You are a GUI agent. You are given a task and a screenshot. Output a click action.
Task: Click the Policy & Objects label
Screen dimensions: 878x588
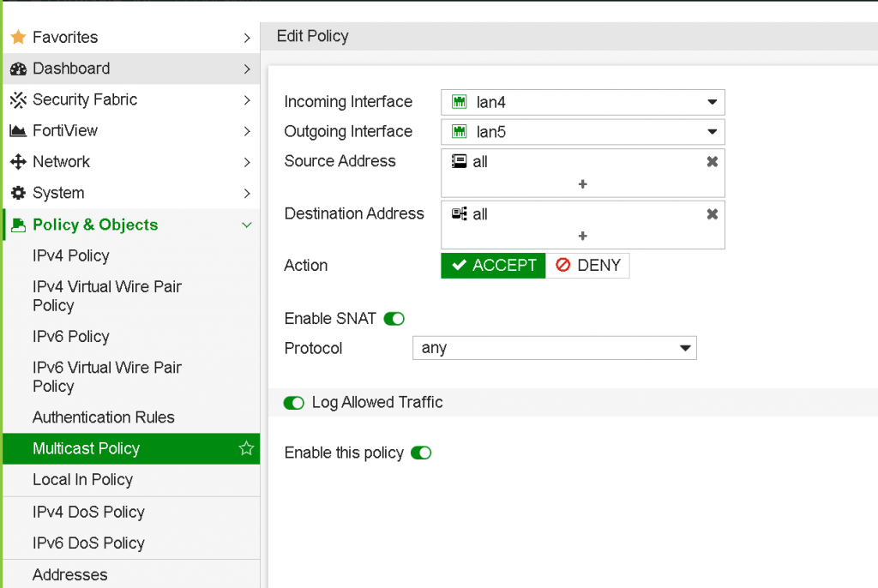(x=95, y=225)
